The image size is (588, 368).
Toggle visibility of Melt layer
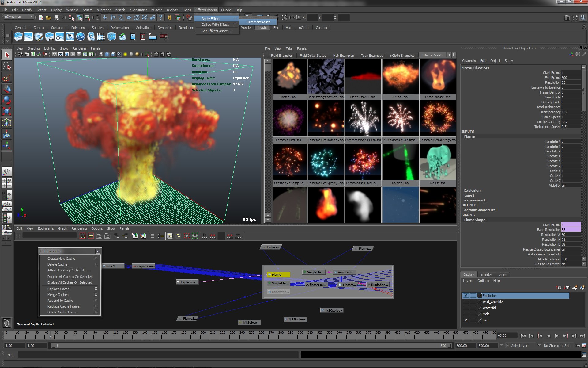click(x=466, y=314)
